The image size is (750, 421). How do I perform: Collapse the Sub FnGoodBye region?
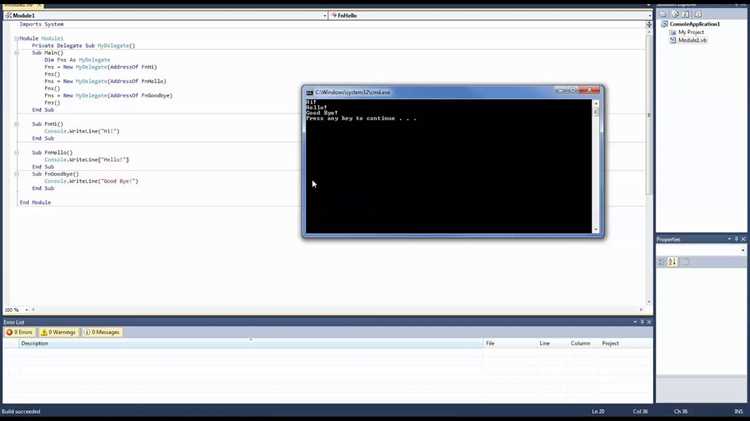pos(16,174)
